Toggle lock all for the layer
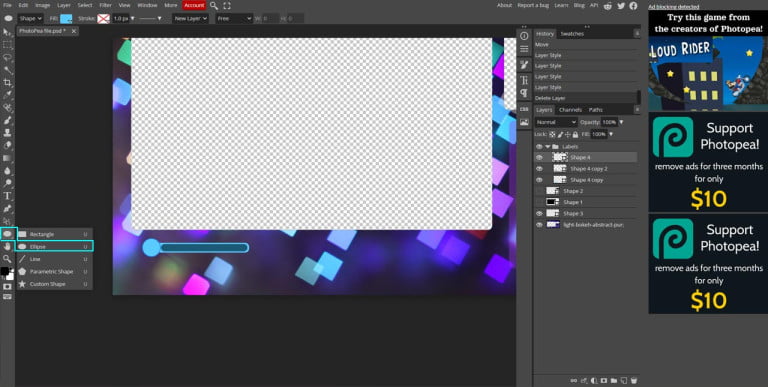The image size is (768, 387). (x=576, y=134)
